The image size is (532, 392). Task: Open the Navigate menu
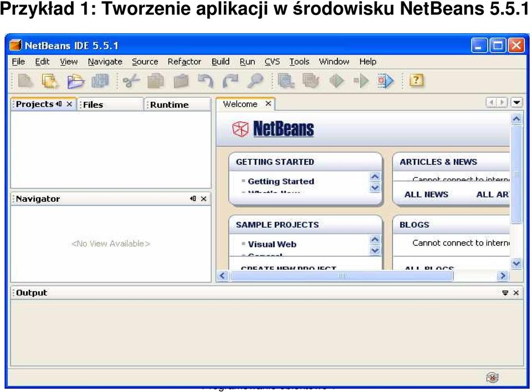[105, 61]
